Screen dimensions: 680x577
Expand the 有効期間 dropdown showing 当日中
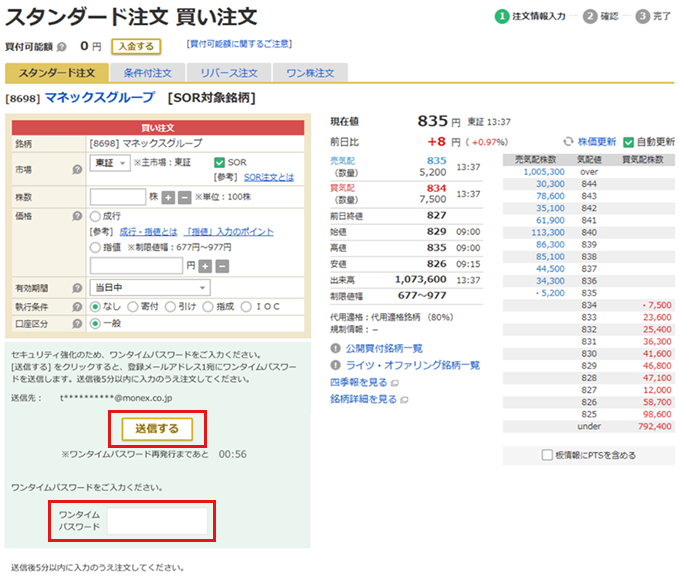click(149, 288)
